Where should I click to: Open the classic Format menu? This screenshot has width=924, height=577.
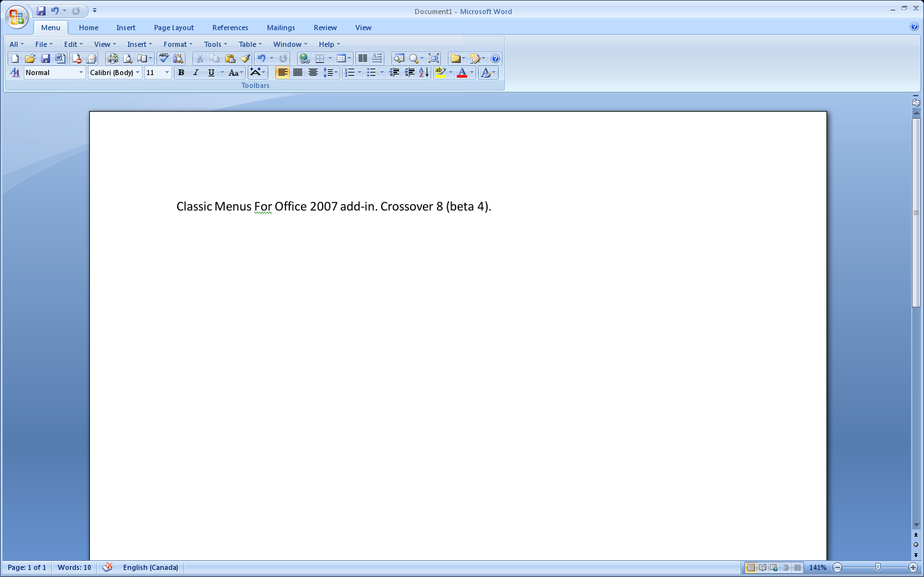(178, 44)
